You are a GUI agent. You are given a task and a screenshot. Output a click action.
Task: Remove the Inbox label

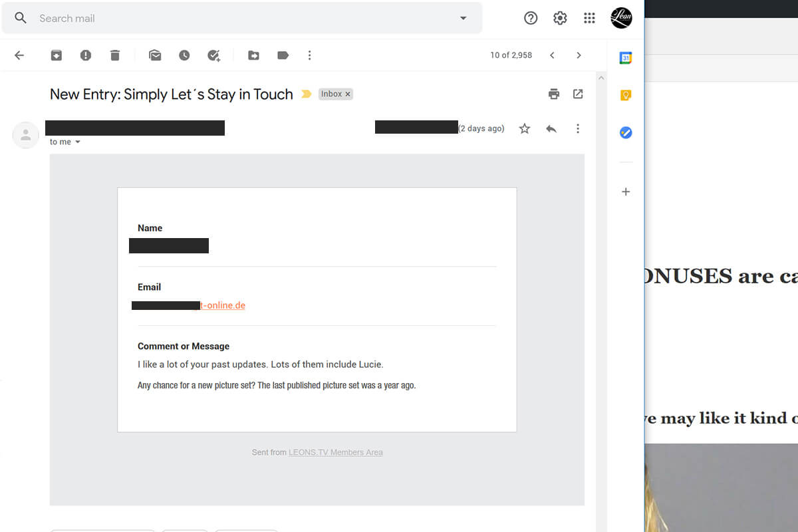point(348,94)
